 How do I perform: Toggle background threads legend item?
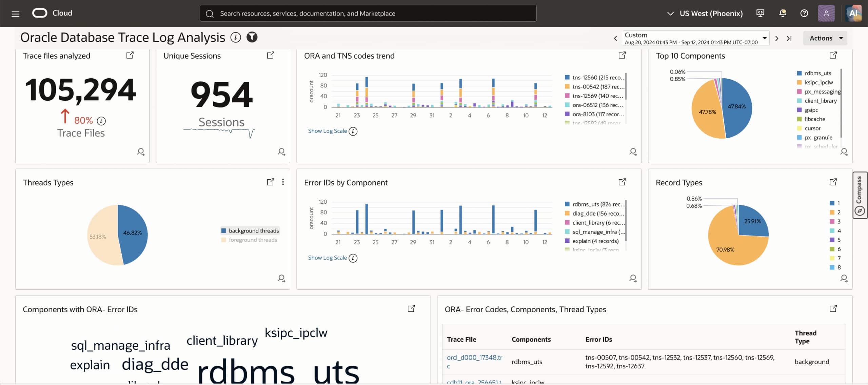(x=250, y=230)
